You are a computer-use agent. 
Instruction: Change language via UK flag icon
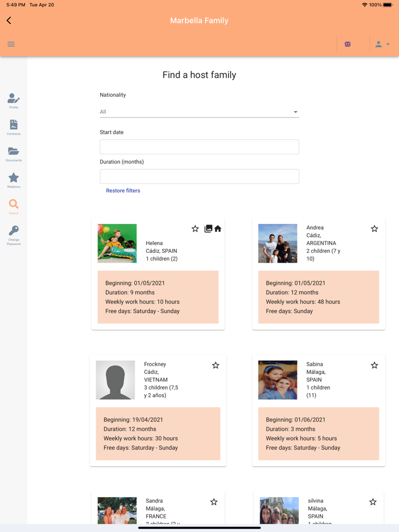347,44
